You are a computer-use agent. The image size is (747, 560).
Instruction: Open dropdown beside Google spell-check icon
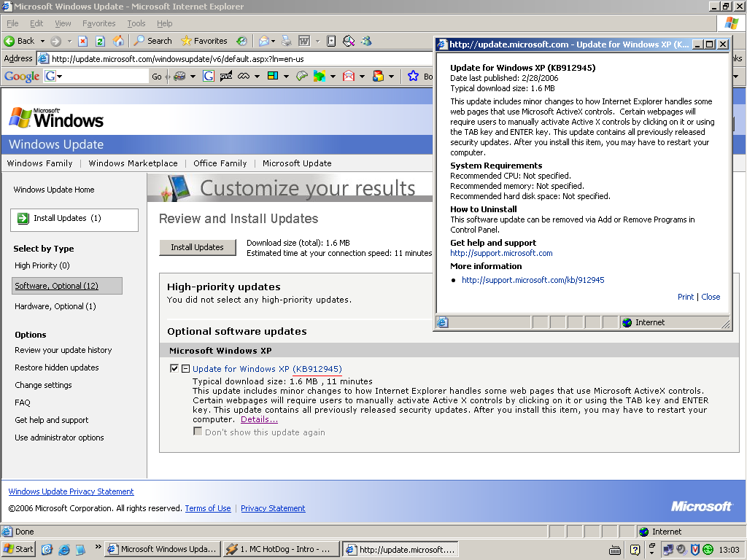(257, 76)
